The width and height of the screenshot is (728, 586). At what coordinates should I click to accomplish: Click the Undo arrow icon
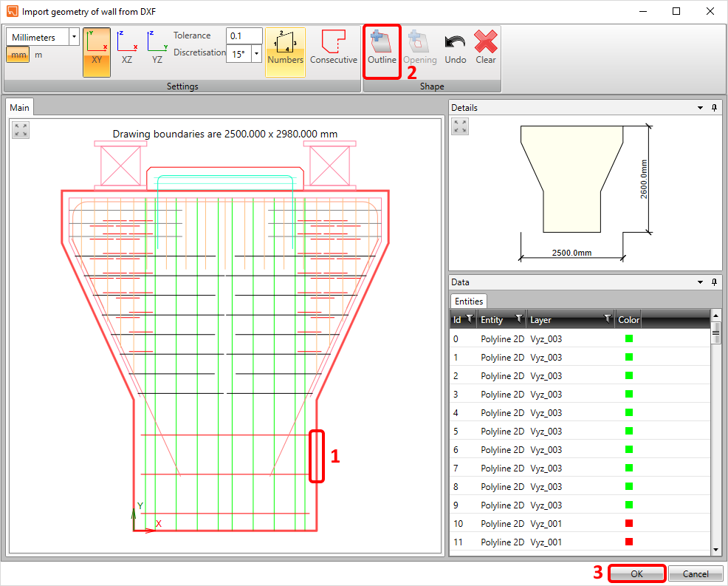pos(455,49)
